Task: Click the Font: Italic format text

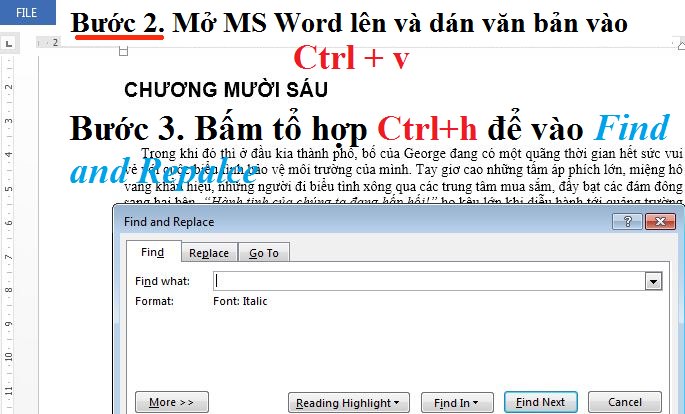Action: 240,301
